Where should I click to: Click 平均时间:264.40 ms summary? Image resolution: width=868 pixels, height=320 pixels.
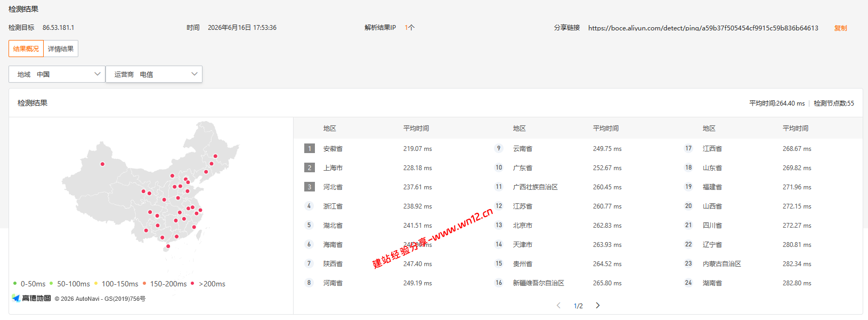coord(777,103)
